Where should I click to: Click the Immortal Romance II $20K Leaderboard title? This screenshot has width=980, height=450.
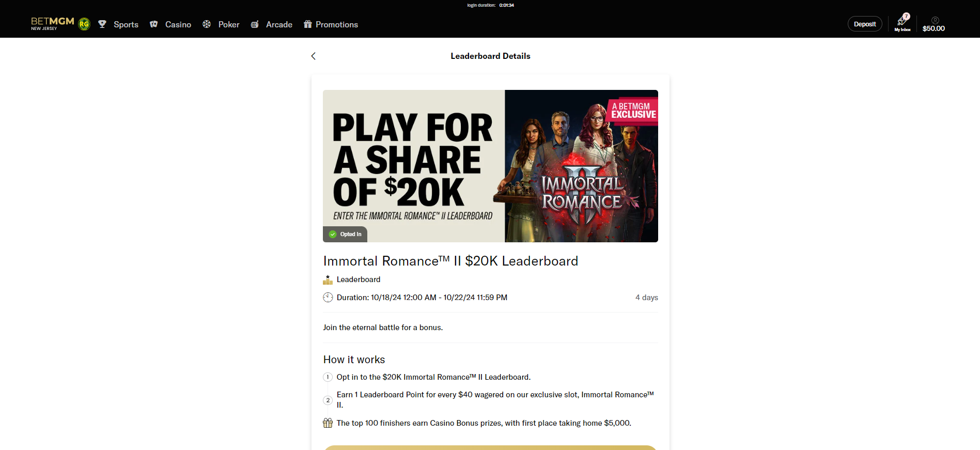[x=450, y=261]
